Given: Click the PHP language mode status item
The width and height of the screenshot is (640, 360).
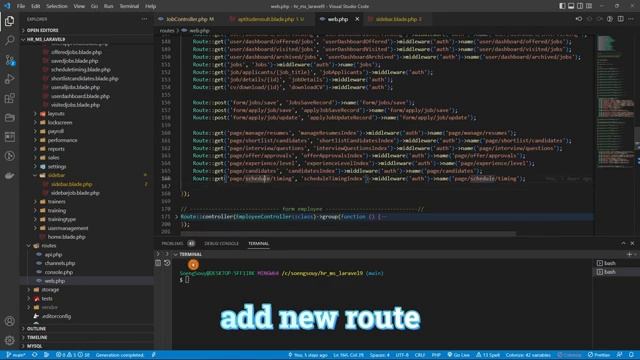Looking at the screenshot, I should click(436, 355).
